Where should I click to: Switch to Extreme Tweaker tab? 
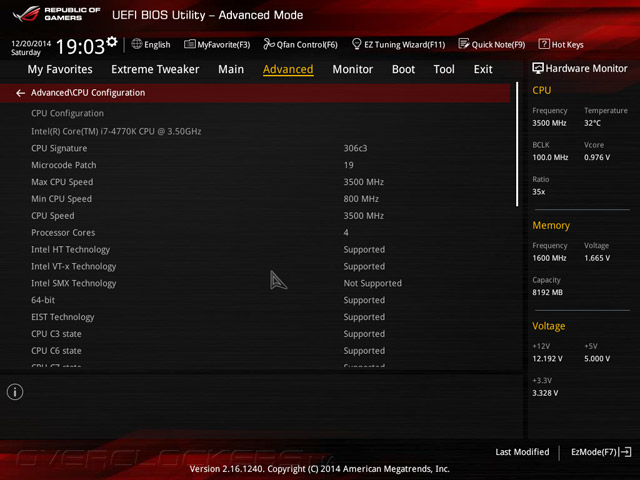tap(155, 69)
